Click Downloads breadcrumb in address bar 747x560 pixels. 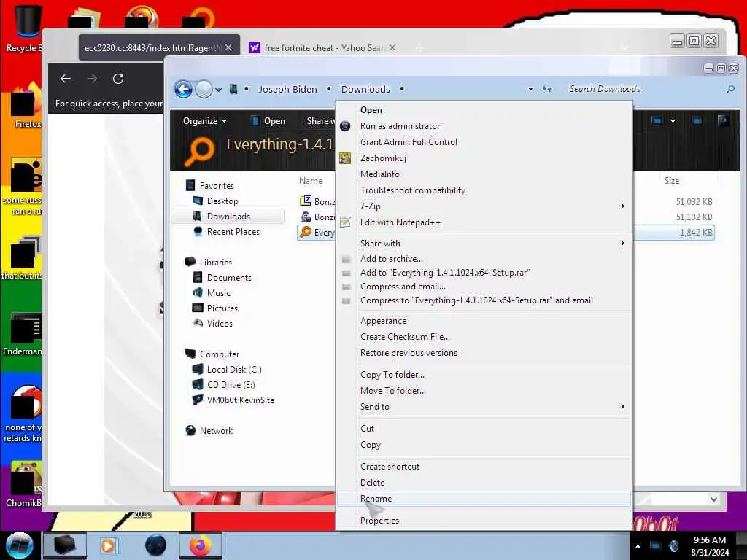point(365,90)
